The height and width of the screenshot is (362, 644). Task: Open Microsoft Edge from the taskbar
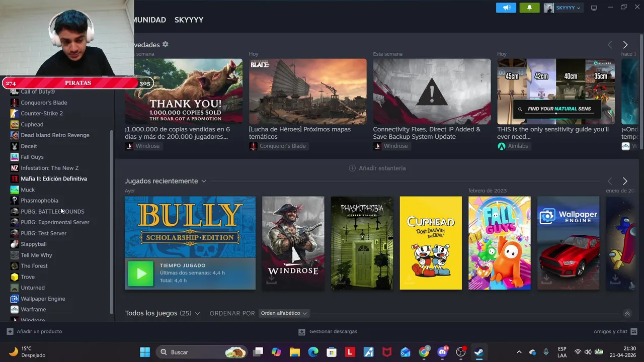click(x=313, y=352)
